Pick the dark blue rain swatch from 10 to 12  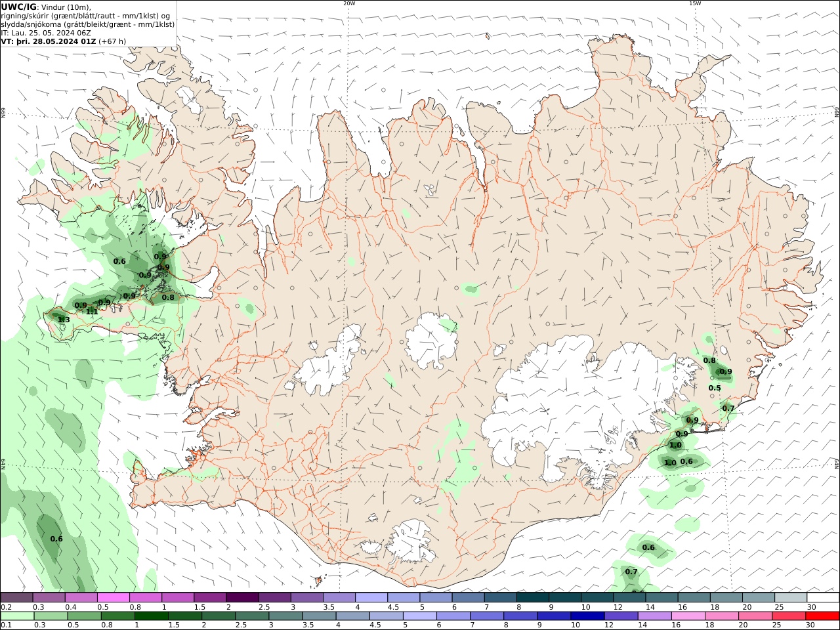587,616
